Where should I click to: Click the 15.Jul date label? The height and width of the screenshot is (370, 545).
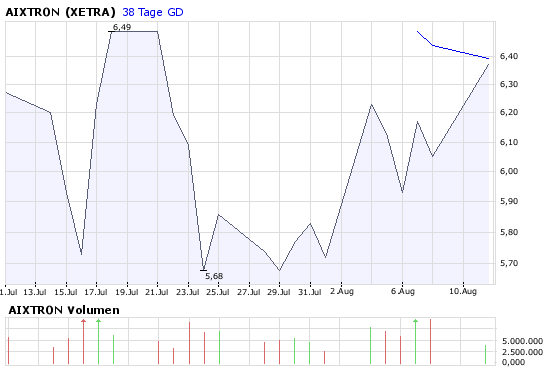66,292
